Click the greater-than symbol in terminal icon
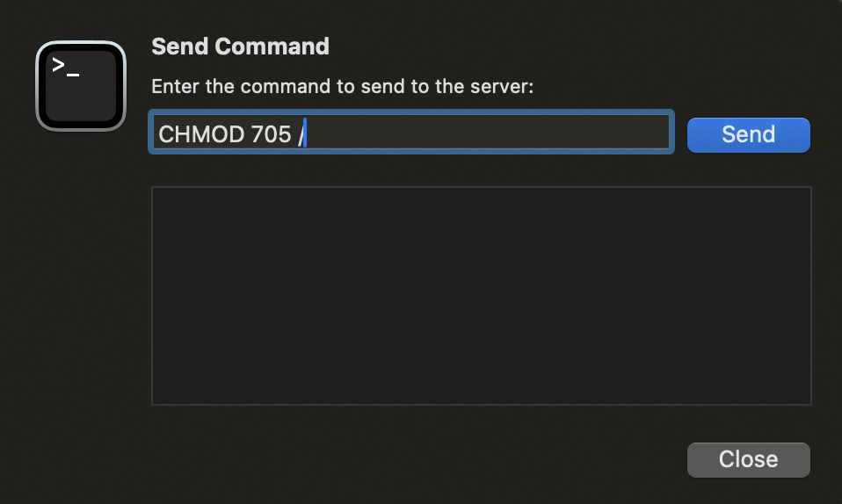This screenshot has width=842, height=504. tap(59, 65)
